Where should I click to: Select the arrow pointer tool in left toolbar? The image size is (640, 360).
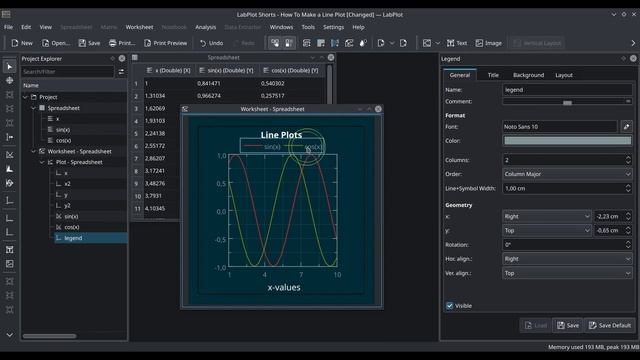(9, 67)
